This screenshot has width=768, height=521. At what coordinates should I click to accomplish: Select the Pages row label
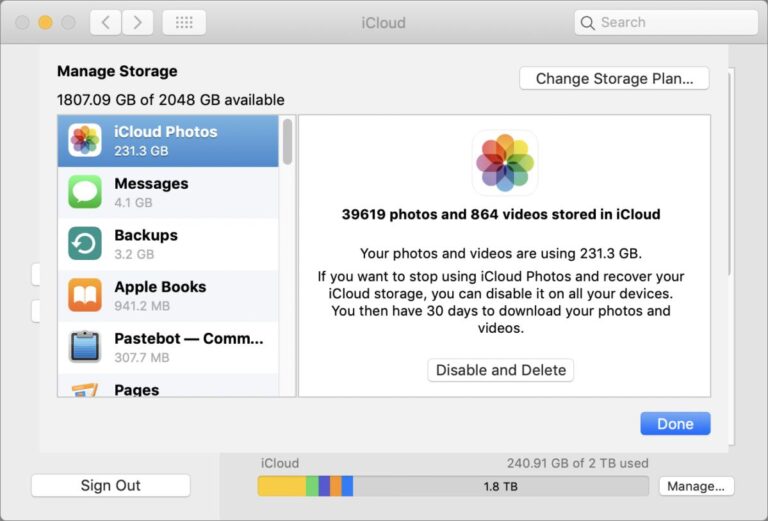pyautogui.click(x=137, y=390)
